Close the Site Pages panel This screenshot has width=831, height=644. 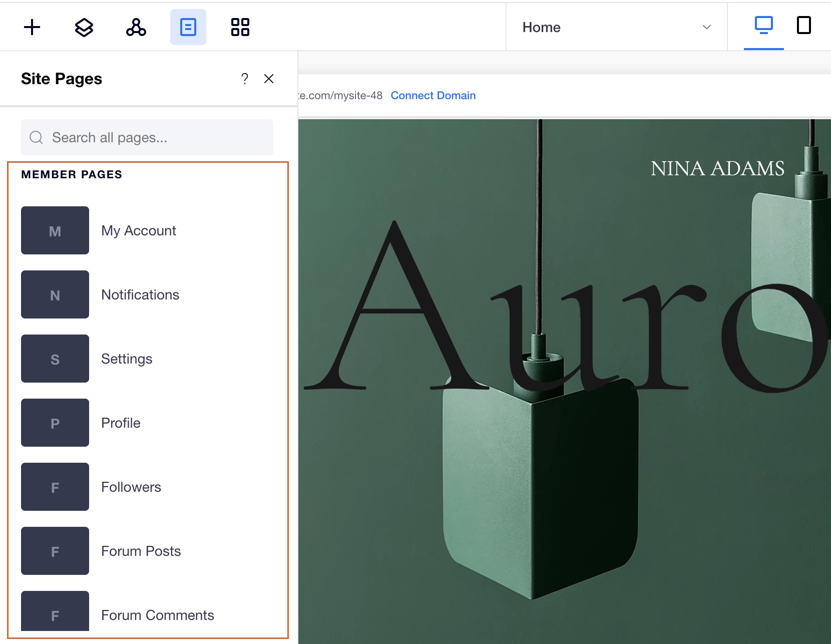[x=269, y=79]
